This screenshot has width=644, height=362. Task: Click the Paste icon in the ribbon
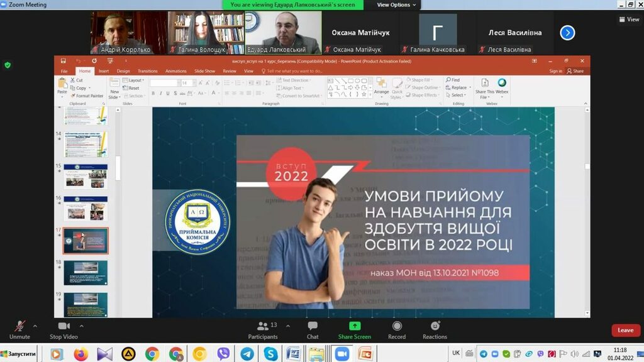62,86
